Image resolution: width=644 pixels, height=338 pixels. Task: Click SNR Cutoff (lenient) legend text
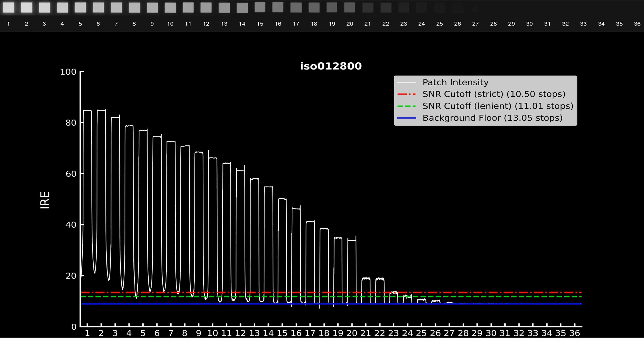pos(498,106)
